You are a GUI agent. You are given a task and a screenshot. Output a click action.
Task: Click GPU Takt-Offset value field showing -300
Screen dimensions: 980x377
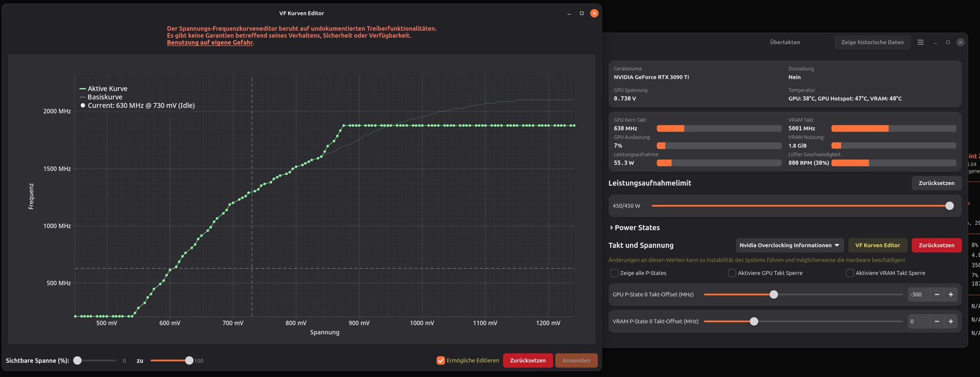click(x=919, y=294)
